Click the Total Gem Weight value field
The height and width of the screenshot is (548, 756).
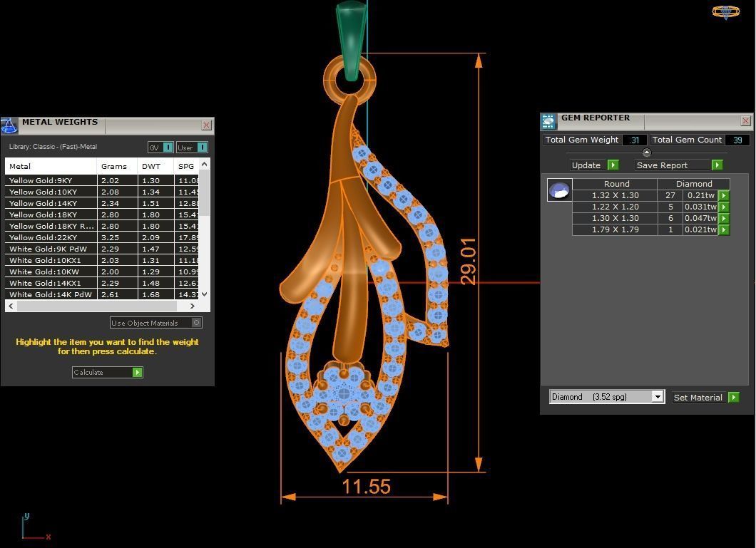(x=634, y=140)
